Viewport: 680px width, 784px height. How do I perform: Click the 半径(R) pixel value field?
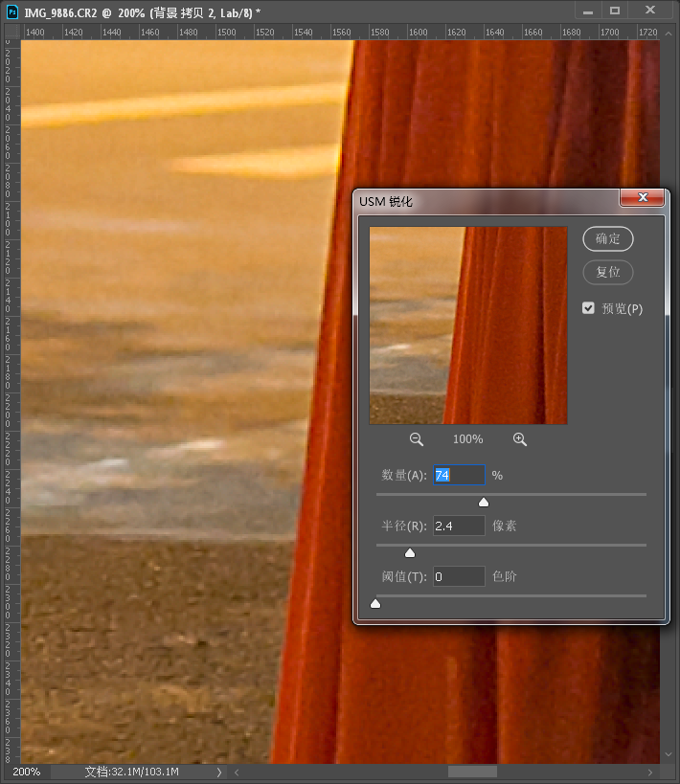pyautogui.click(x=459, y=526)
